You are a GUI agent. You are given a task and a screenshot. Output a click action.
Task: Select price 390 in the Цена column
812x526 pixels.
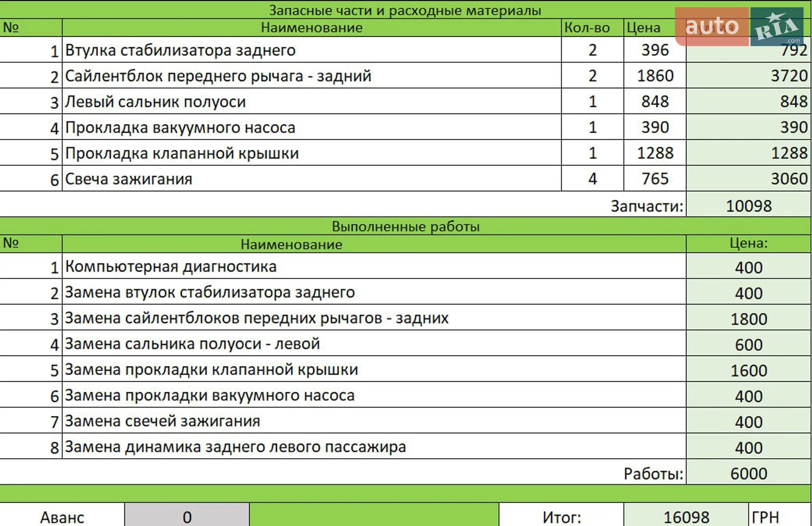(655, 127)
